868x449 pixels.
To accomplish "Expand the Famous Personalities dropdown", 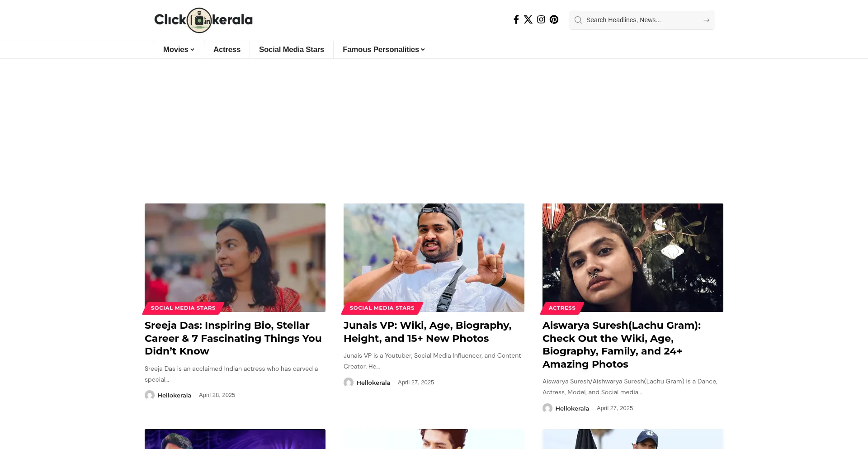I will 383,50.
